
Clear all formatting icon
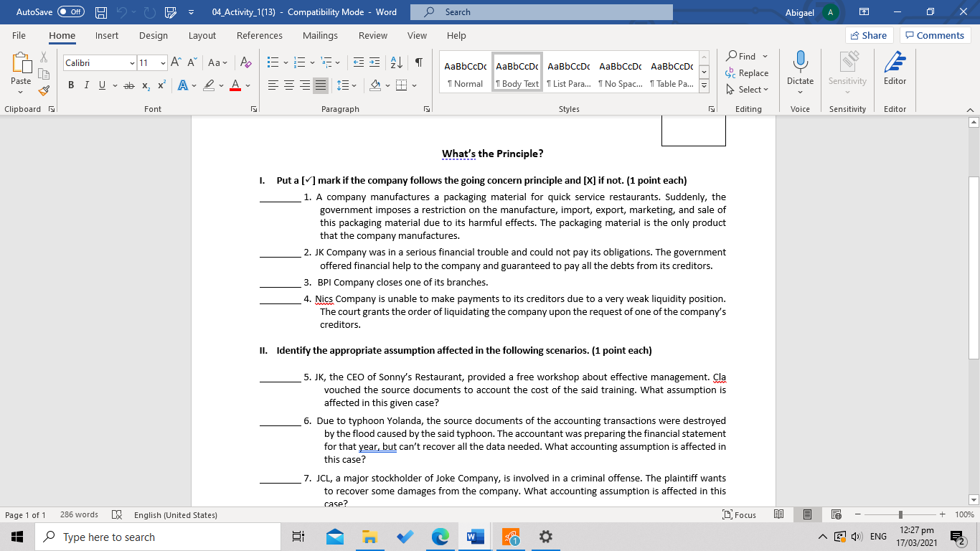[x=245, y=63]
